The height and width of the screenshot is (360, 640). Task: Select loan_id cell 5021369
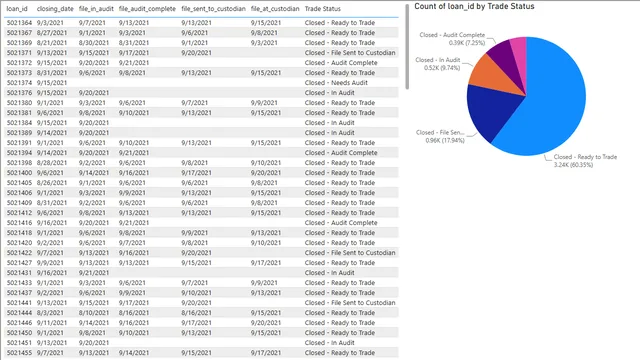click(x=19, y=43)
